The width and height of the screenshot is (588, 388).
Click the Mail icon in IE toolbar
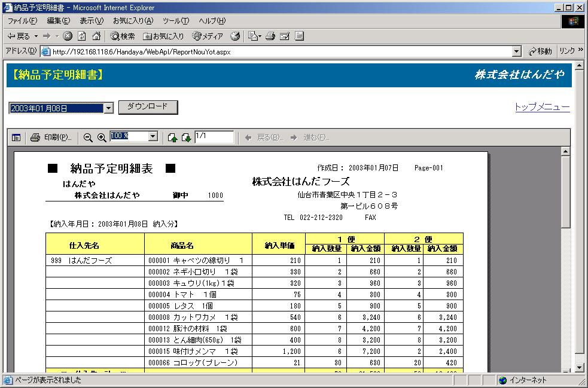[253, 36]
